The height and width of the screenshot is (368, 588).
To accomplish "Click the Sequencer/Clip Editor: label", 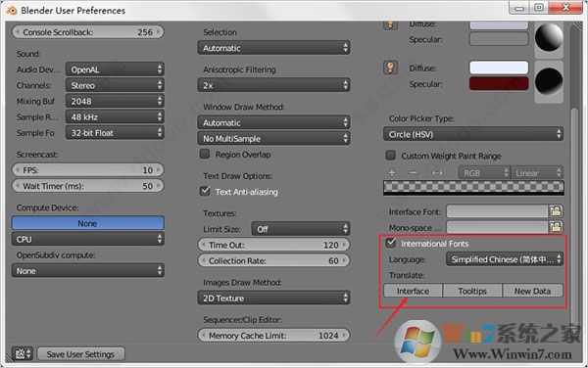I will 242,319.
